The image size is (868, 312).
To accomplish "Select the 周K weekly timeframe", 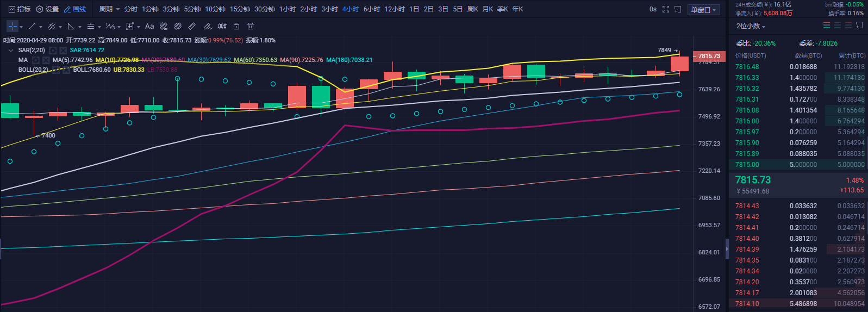I will (x=473, y=9).
